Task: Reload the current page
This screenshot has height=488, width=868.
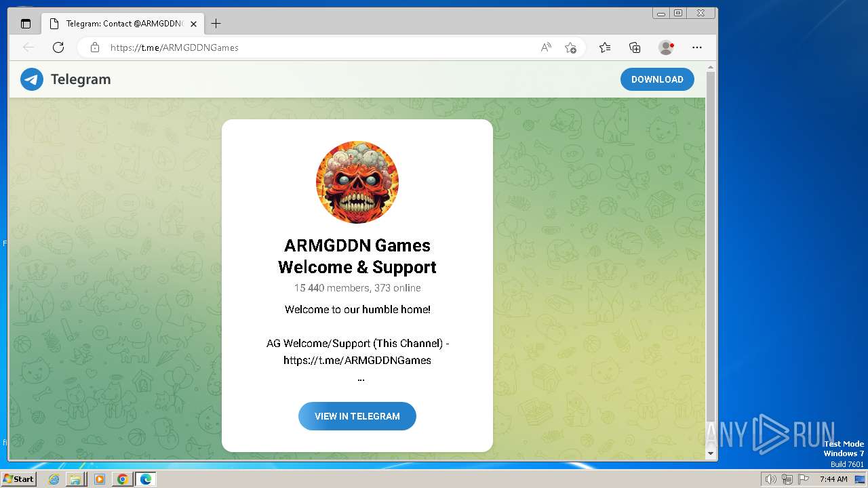Action: [58, 47]
